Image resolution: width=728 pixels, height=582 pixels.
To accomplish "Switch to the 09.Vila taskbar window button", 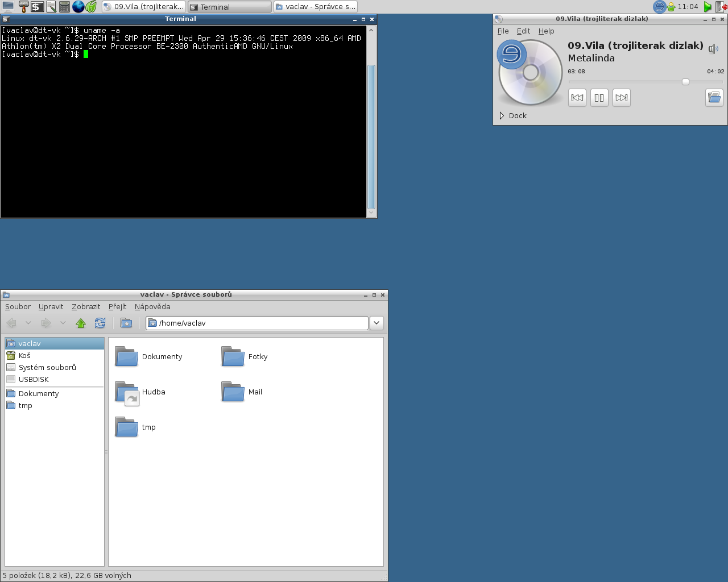I will 144,7.
